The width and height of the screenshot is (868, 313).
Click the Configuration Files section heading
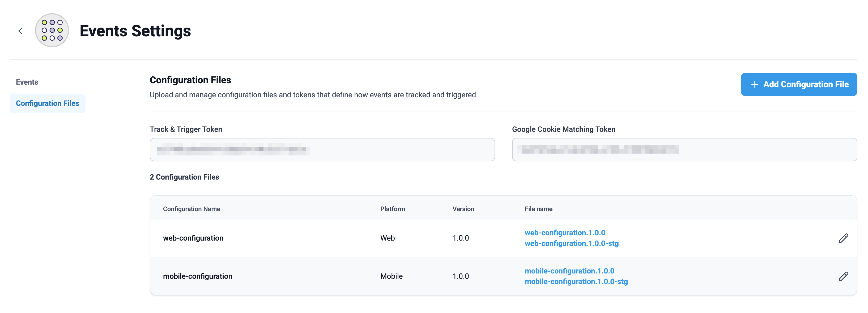(190, 80)
